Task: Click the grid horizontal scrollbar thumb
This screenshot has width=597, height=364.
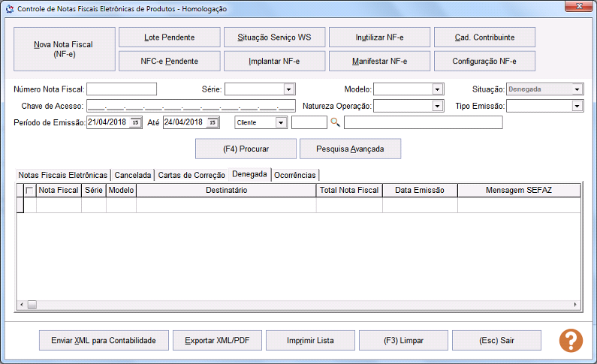Action: (x=32, y=305)
